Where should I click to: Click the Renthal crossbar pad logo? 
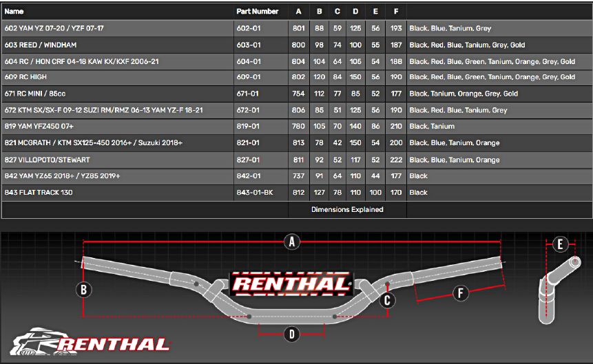[291, 283]
